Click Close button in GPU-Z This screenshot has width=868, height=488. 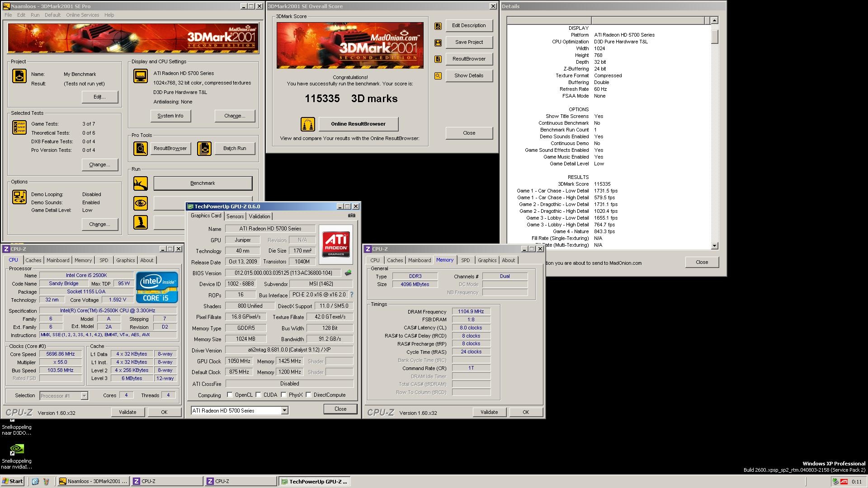pyautogui.click(x=340, y=409)
